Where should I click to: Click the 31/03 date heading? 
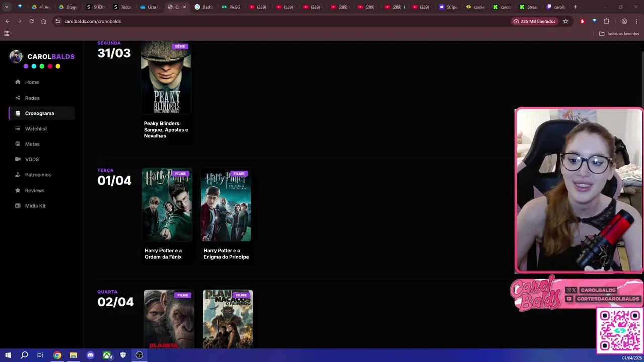point(114,53)
